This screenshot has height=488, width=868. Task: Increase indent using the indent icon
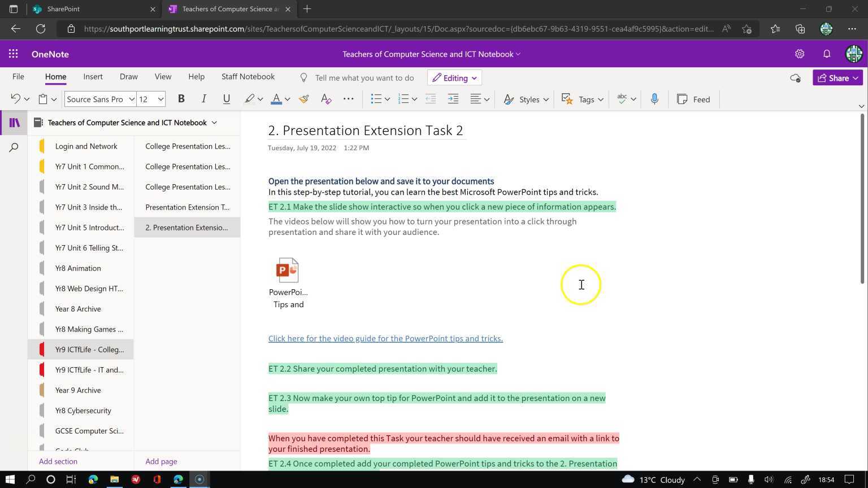[453, 99]
